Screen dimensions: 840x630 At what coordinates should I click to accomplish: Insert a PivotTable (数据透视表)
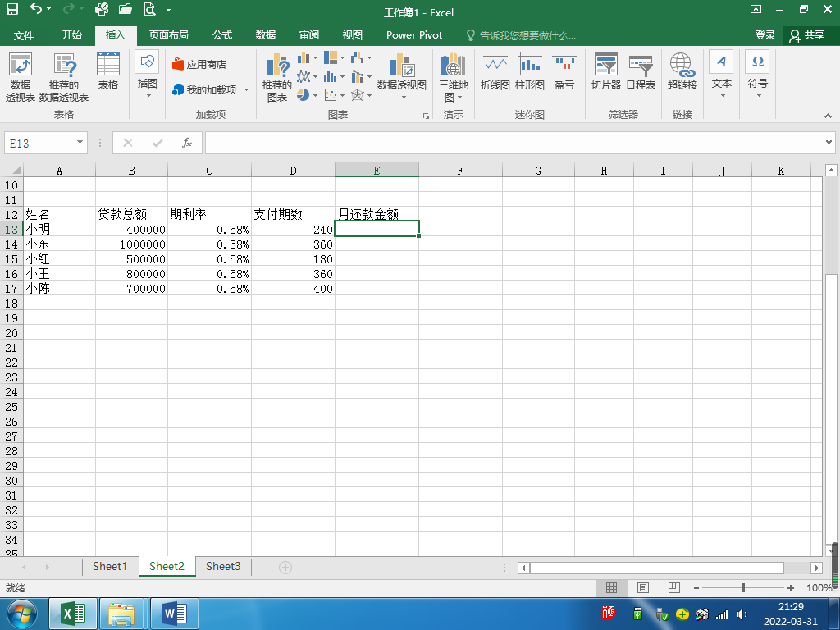point(21,77)
